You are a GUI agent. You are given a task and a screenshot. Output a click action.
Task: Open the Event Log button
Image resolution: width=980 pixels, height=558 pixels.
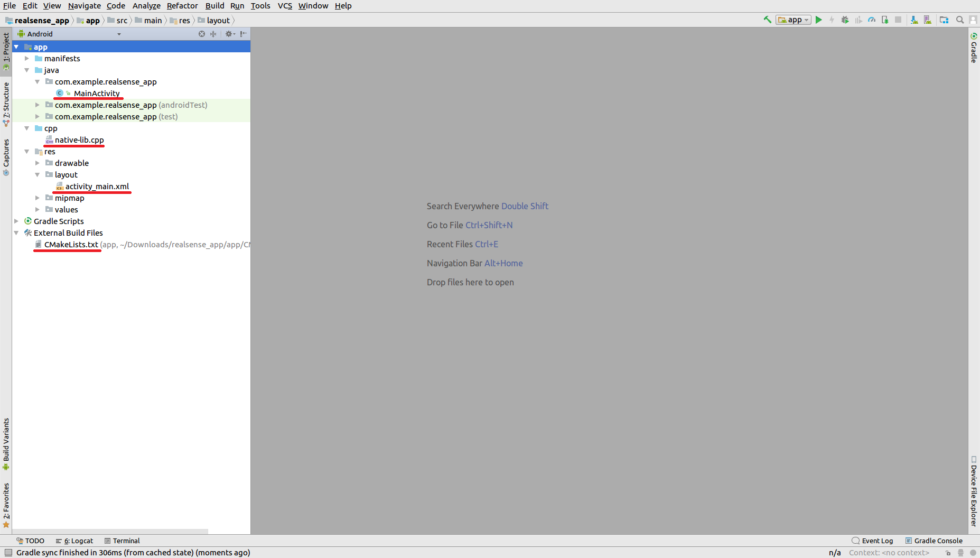click(872, 541)
